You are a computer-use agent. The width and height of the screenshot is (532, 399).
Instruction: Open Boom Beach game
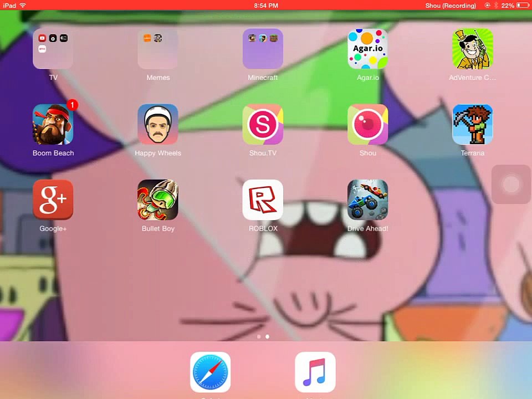(53, 125)
